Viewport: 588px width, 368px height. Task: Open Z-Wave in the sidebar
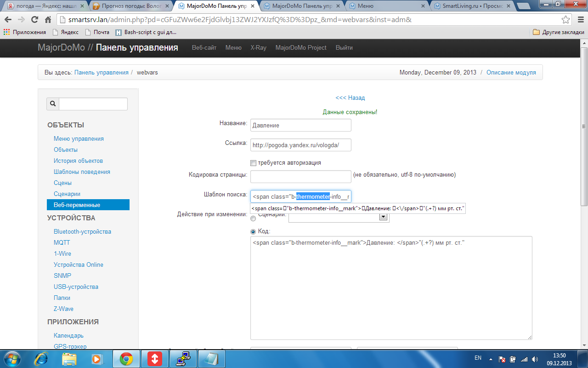[x=63, y=309]
